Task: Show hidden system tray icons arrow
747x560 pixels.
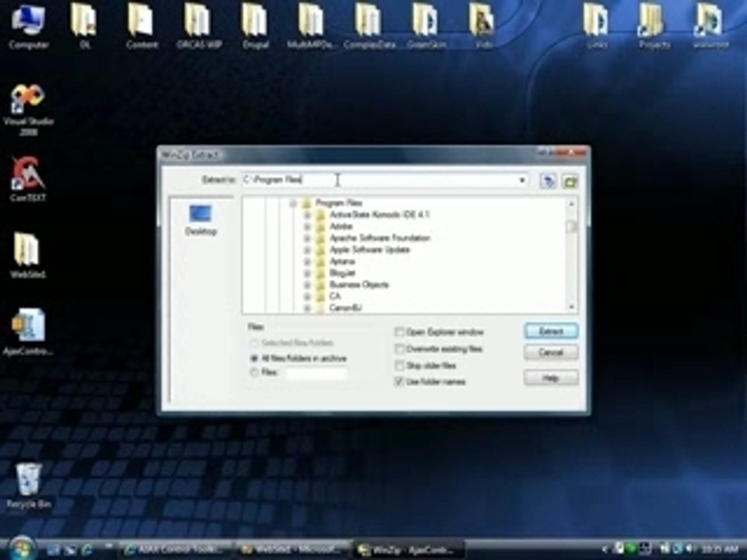Action: [x=605, y=550]
